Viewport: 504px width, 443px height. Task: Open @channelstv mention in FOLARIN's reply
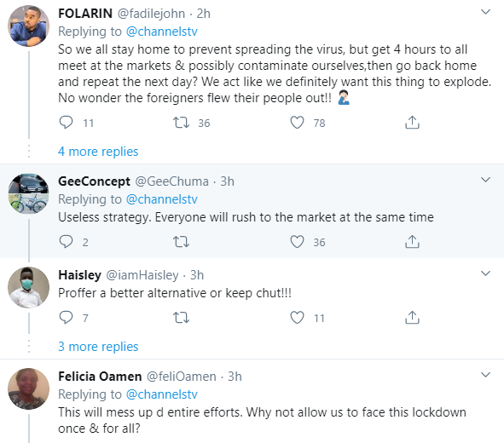click(162, 32)
